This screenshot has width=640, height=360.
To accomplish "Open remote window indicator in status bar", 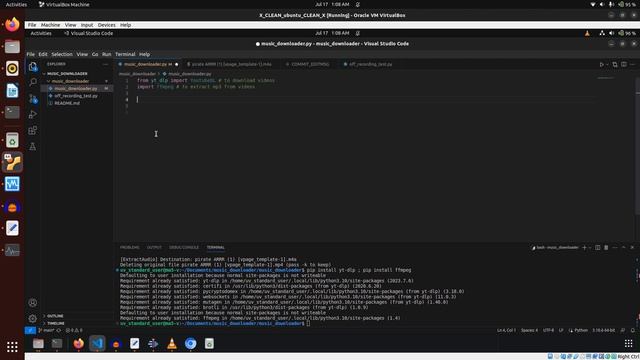I will point(30,330).
